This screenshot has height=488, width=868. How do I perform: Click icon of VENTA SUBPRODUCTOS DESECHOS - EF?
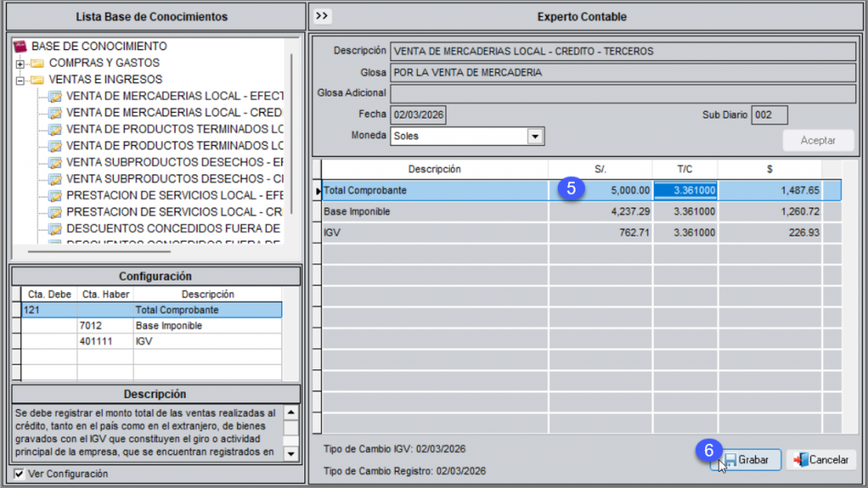point(55,164)
